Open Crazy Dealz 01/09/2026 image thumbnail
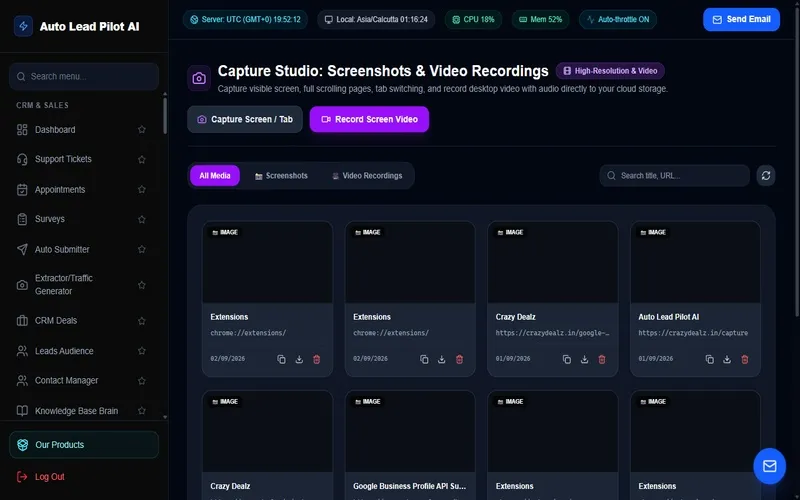 553,262
